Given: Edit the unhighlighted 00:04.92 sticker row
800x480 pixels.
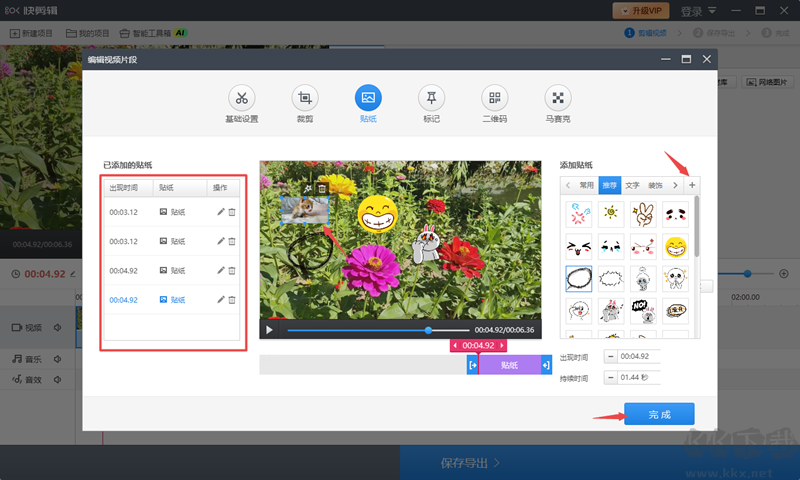Looking at the screenshot, I should click(x=220, y=270).
